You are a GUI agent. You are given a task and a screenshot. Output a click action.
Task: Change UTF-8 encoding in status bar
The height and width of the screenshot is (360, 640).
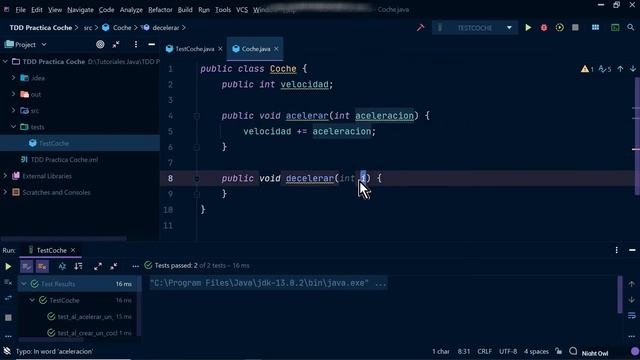tap(508, 351)
